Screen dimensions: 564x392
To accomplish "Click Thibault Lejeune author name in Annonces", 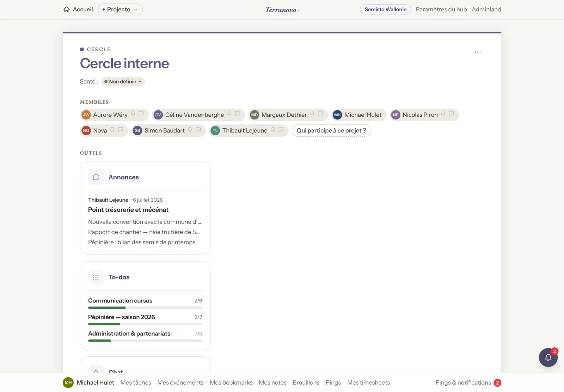I will click(x=108, y=200).
